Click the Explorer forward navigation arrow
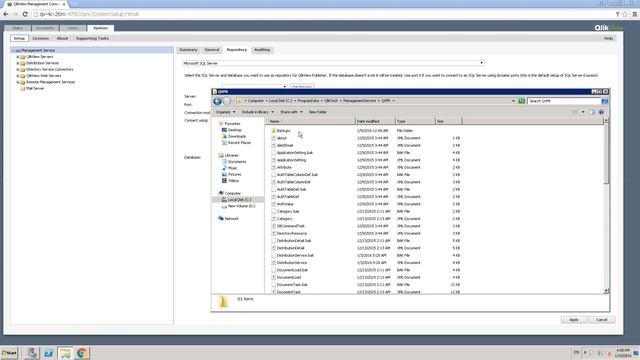 227,101
